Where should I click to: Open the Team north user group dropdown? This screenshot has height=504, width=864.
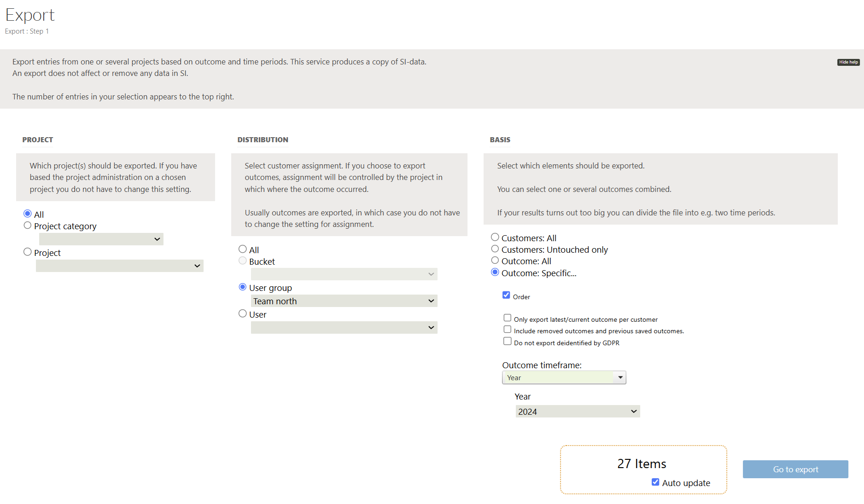click(344, 301)
